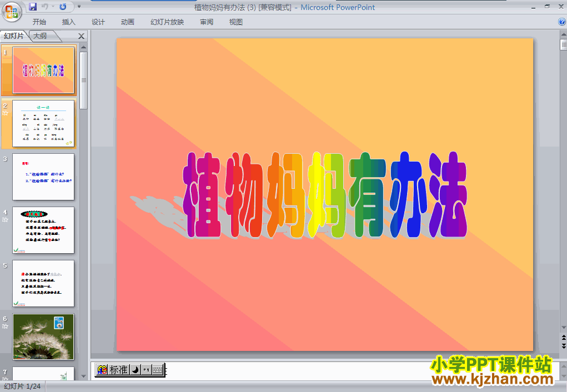Click the Undo arrow icon

pyautogui.click(x=45, y=7)
